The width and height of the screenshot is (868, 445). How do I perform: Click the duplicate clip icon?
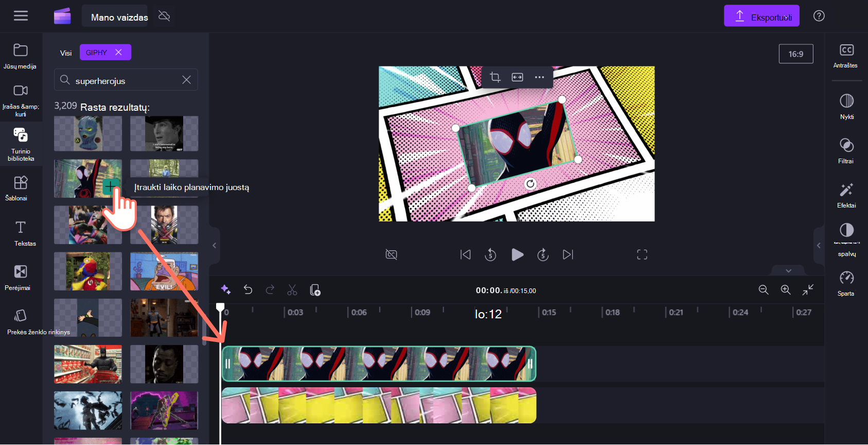[315, 290]
